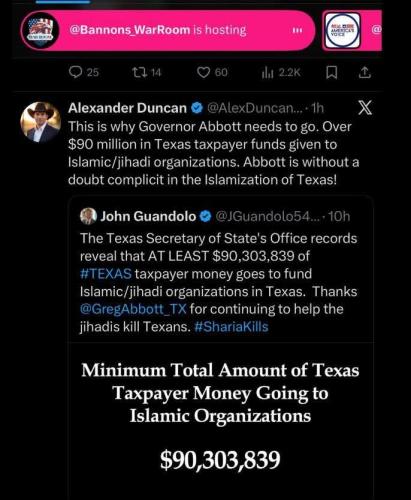
Task: Like the post via heart icon
Action: tap(203, 72)
